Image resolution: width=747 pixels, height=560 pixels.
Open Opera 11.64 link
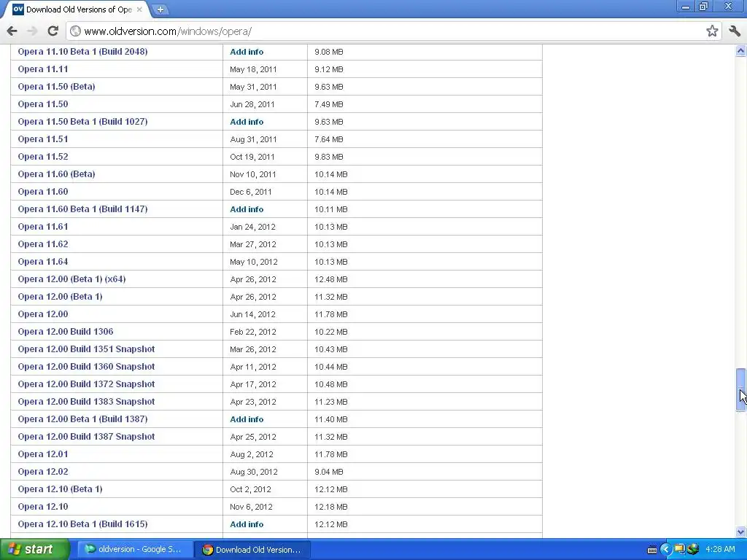coord(43,262)
